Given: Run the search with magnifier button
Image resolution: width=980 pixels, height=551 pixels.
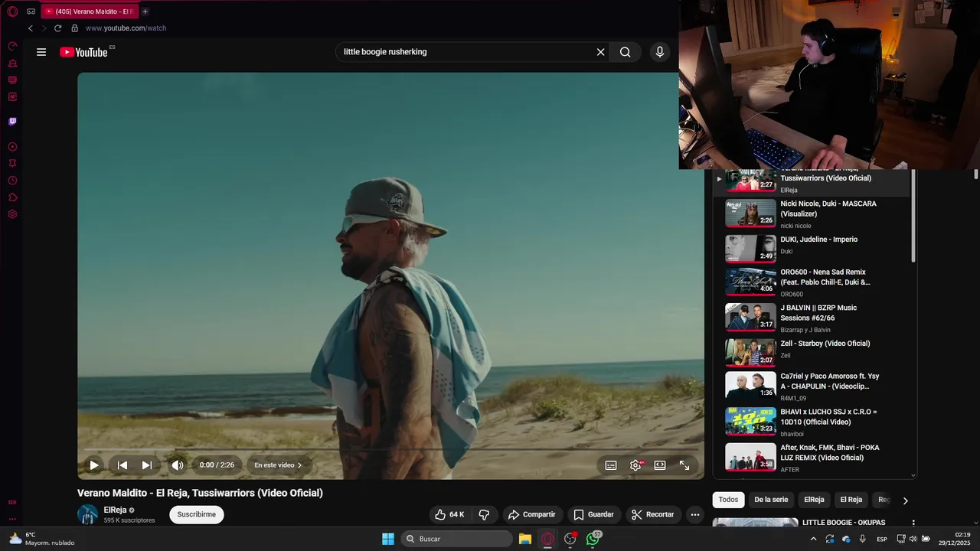Looking at the screenshot, I should click(x=626, y=52).
